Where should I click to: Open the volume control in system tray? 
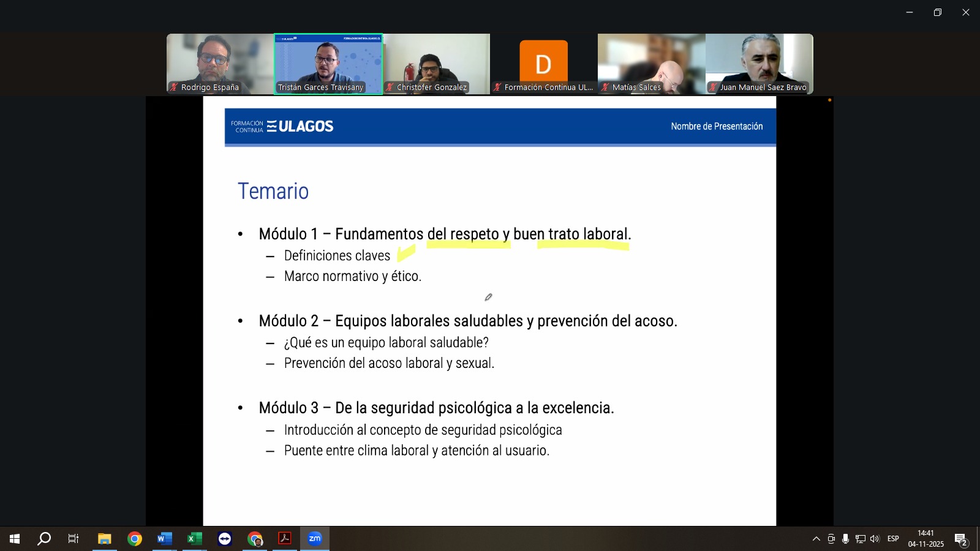(875, 539)
